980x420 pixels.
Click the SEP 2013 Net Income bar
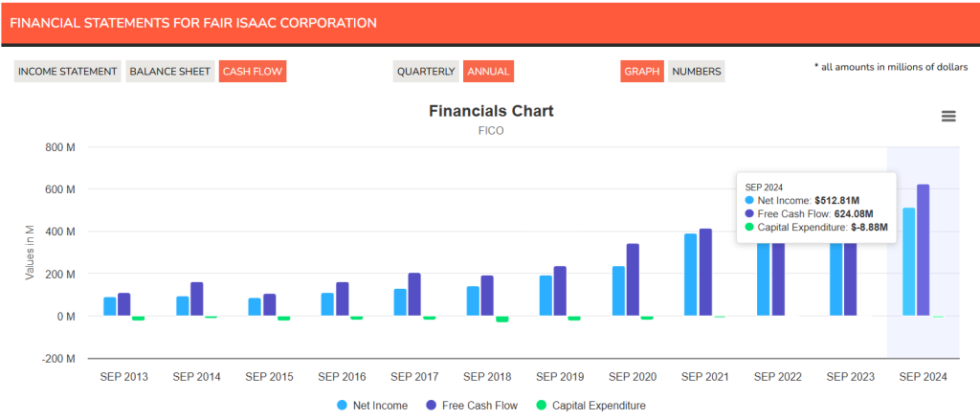point(110,306)
